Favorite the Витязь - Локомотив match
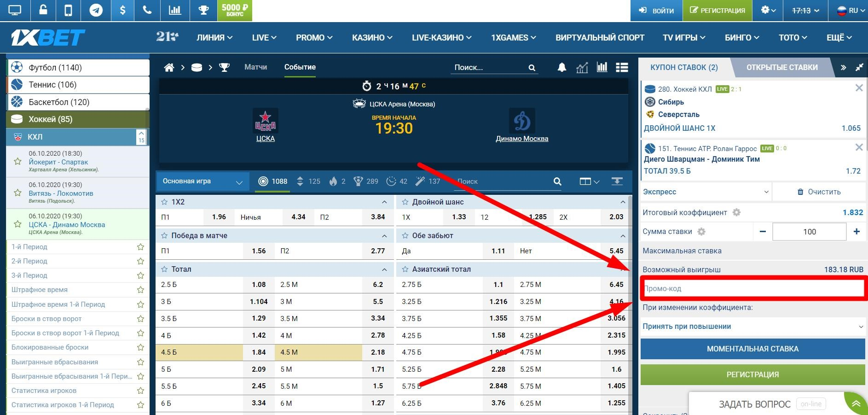Viewport: 868px width, 415px height. click(17, 193)
